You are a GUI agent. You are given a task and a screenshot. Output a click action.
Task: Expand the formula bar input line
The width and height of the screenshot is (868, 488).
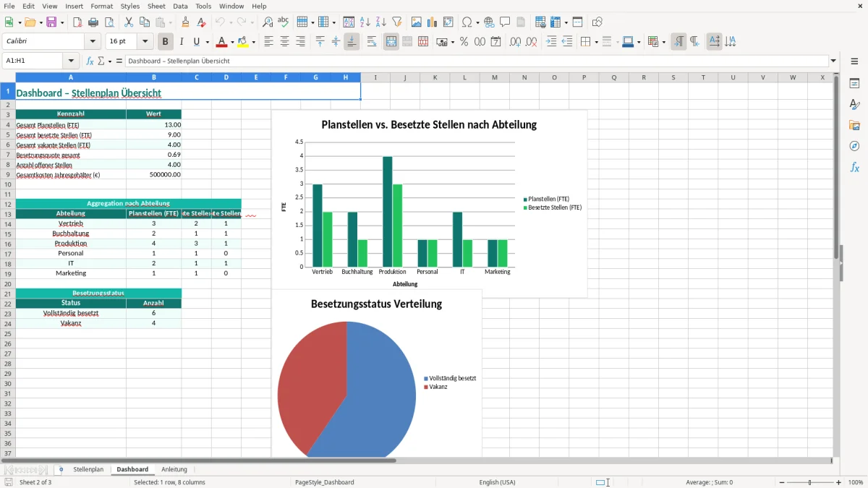(834, 61)
